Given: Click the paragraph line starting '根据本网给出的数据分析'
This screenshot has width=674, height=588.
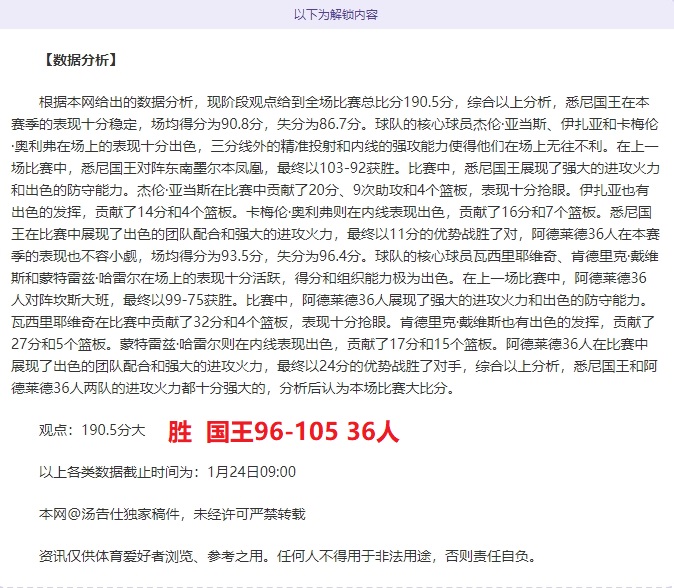Looking at the screenshot, I should coord(344,102).
